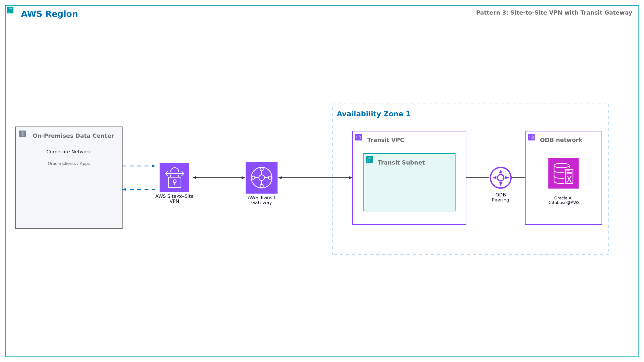Select the Oracle Clients / Apps text
This screenshot has width=644, height=362.
click(69, 163)
